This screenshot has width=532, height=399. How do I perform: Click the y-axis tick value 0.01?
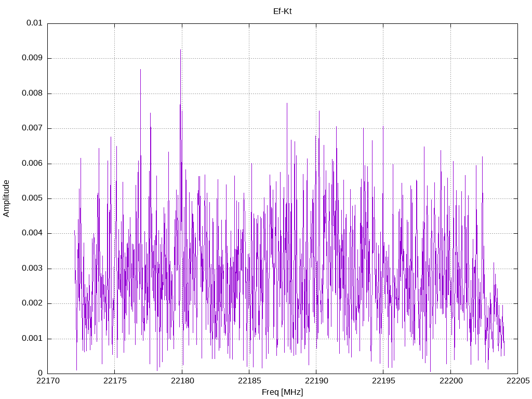[35, 23]
